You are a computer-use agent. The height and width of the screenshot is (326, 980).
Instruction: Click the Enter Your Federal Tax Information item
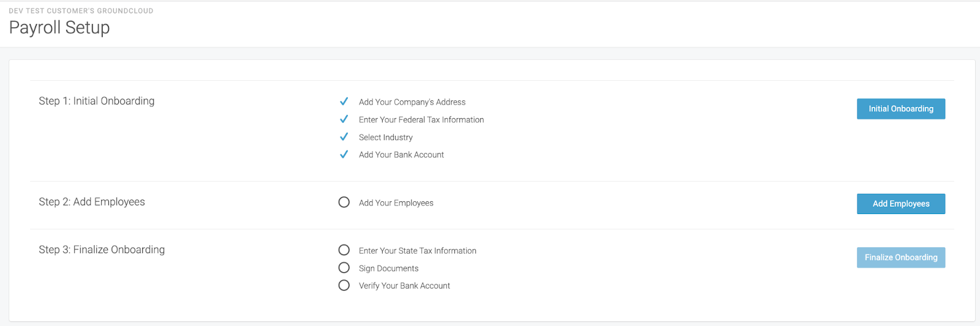click(x=421, y=120)
